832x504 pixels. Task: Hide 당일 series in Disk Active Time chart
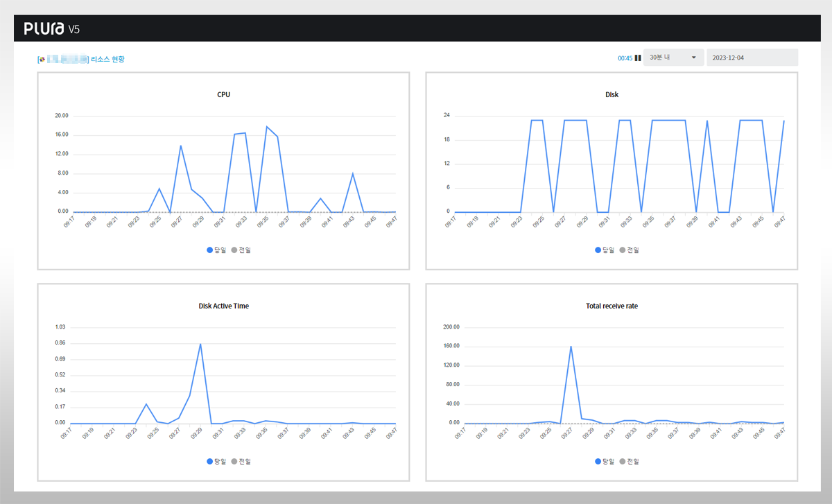coord(218,461)
